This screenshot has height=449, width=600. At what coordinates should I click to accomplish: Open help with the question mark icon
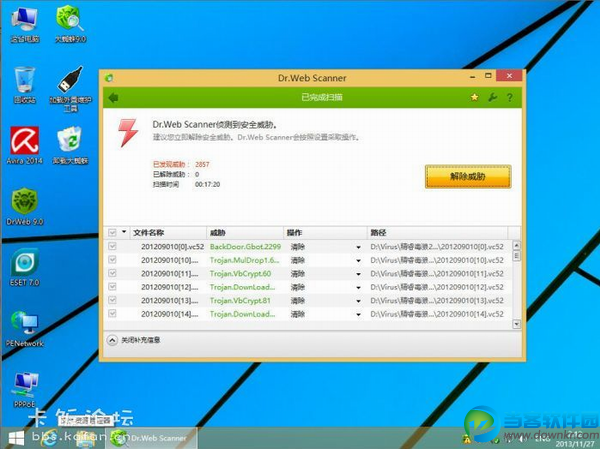tap(510, 98)
